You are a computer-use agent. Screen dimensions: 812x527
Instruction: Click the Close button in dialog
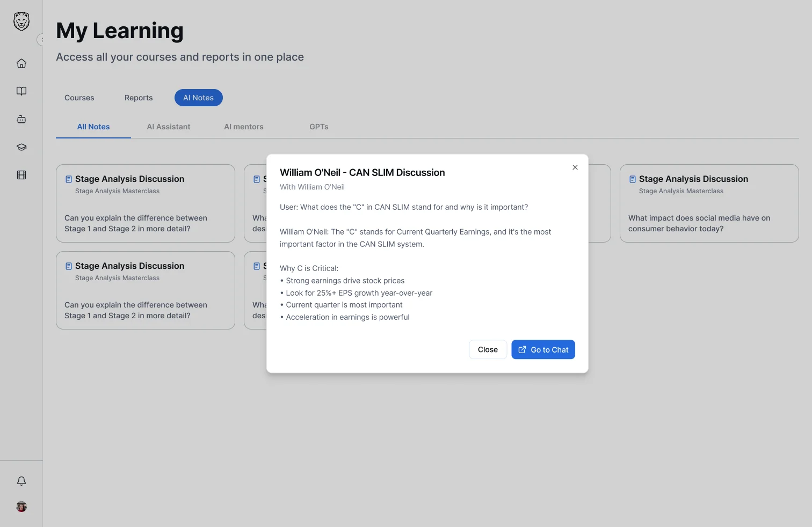(488, 349)
